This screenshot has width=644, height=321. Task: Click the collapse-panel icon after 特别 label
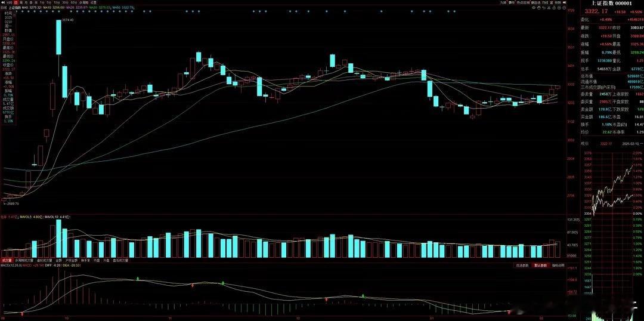tap(564, 2)
